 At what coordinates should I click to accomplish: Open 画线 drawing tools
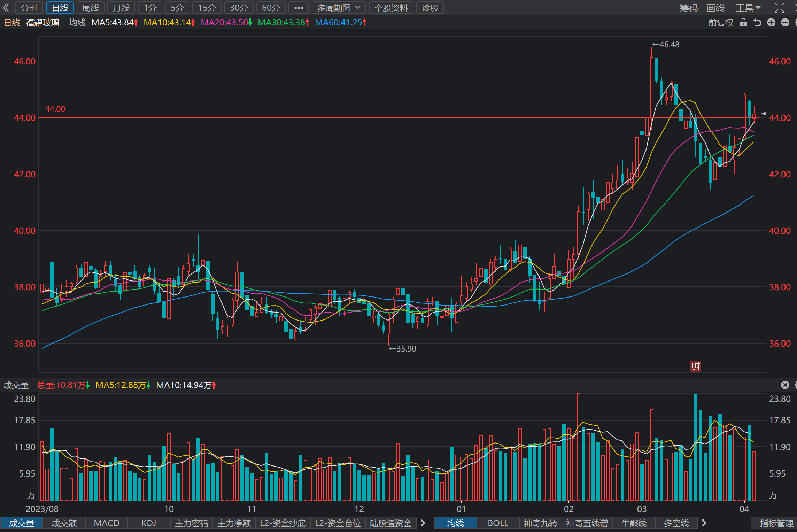tap(715, 8)
